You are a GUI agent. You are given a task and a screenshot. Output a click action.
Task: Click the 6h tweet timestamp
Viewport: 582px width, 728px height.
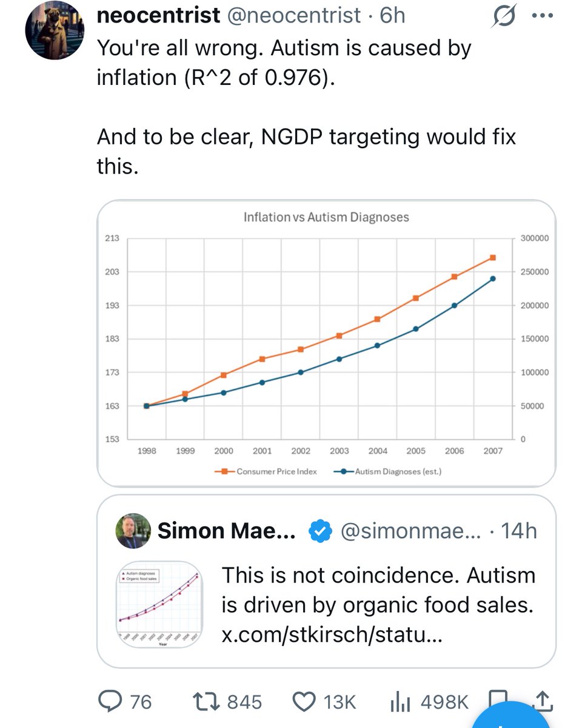(392, 16)
